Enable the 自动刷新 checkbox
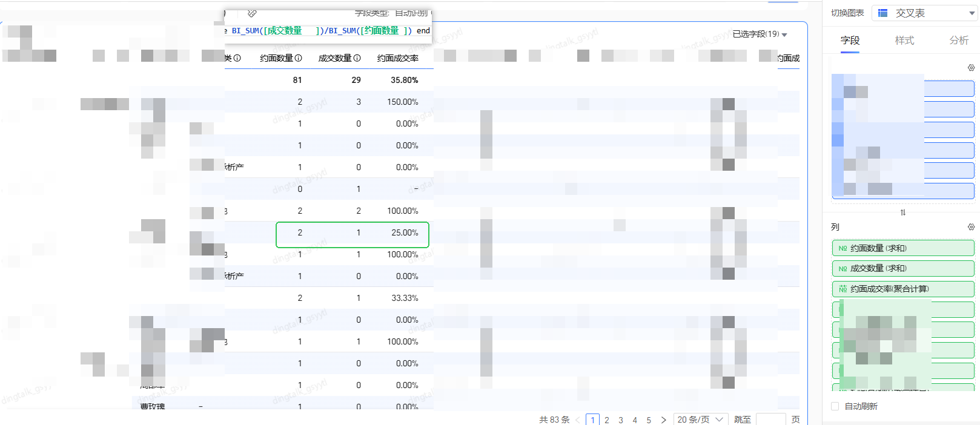 click(835, 406)
